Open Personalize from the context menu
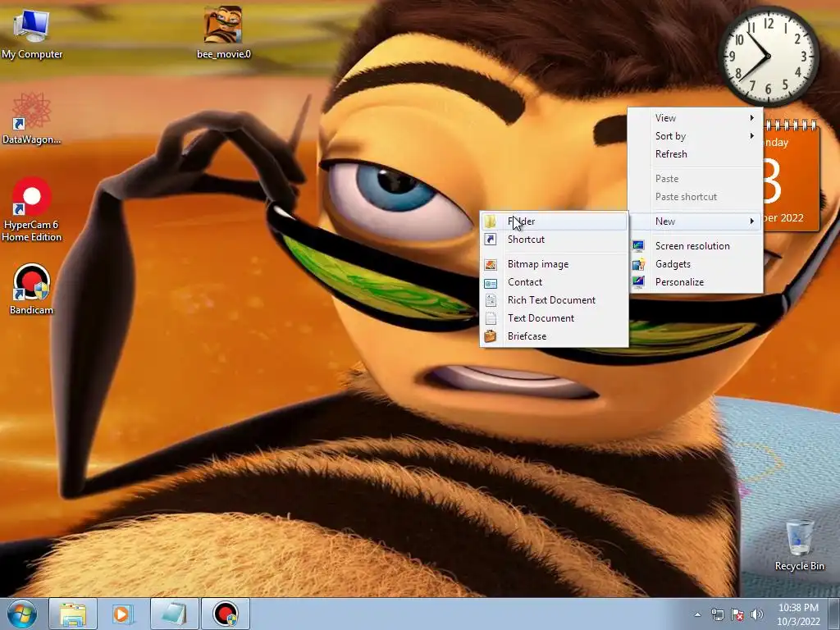 coord(696,282)
